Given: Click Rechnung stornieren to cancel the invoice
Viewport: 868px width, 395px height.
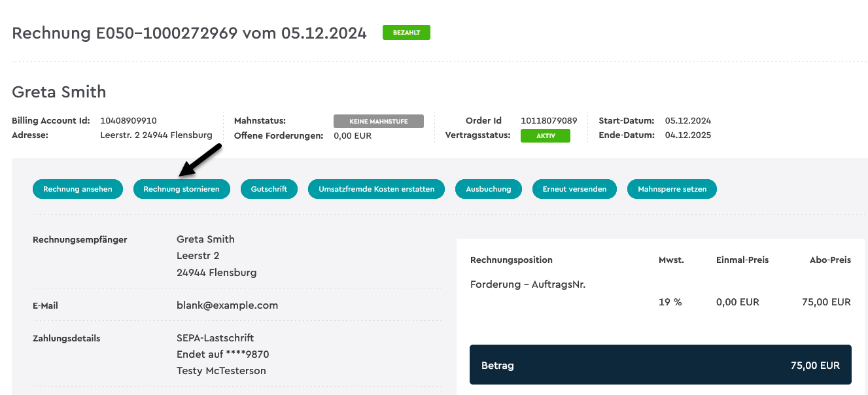Looking at the screenshot, I should 182,189.
